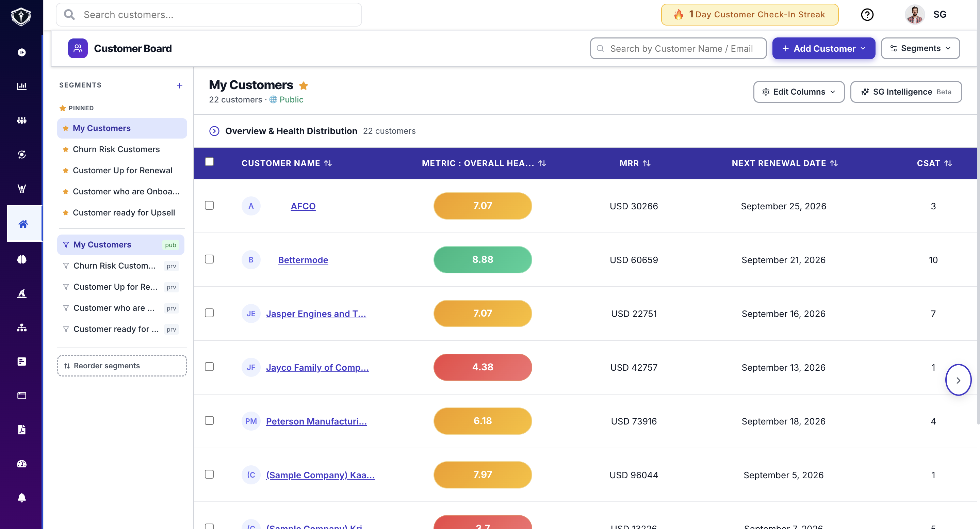
Task: Sort by MRR column arrows
Action: [x=647, y=163]
